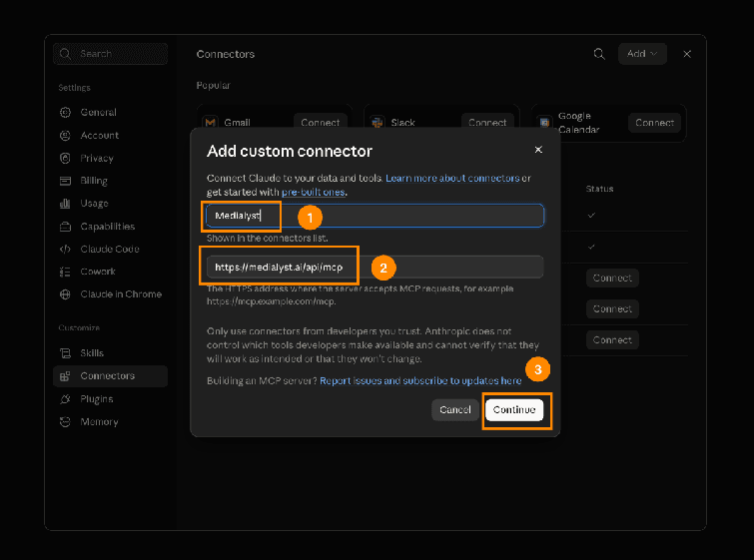
Task: Click the settings Search box
Action: point(111,54)
